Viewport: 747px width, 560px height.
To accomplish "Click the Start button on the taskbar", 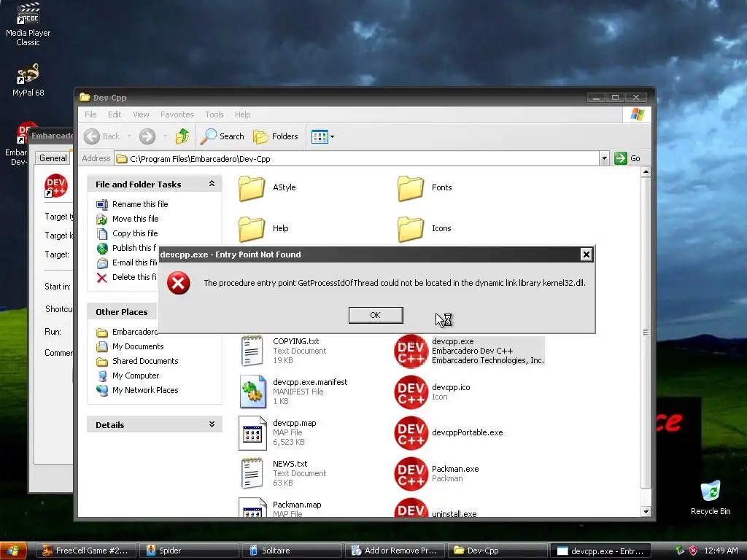I will 12,551.
